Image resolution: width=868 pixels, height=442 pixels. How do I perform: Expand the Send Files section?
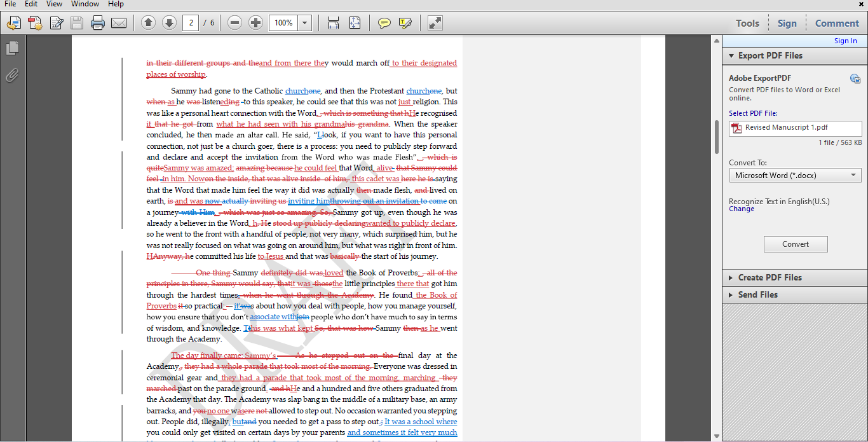757,295
